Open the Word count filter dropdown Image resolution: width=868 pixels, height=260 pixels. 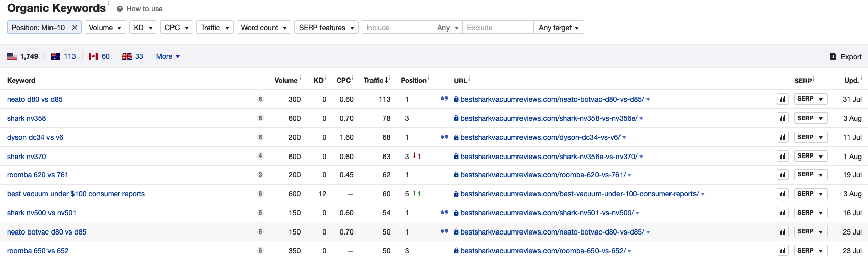[264, 27]
